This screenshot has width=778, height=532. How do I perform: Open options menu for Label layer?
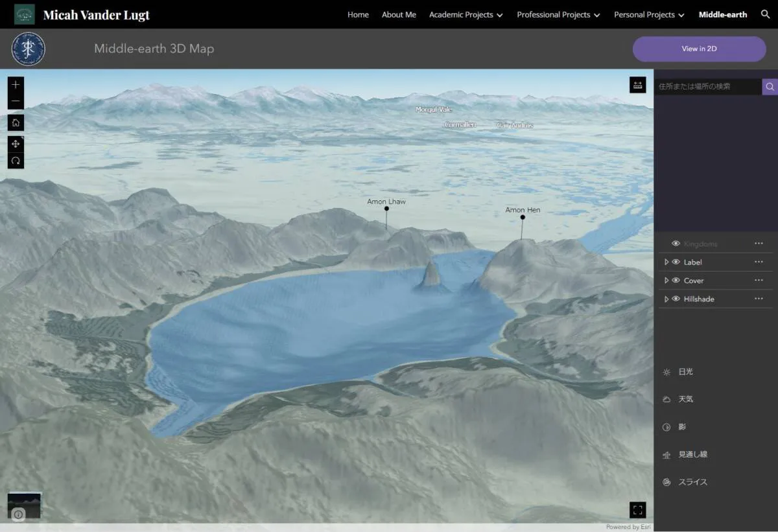[x=759, y=262]
